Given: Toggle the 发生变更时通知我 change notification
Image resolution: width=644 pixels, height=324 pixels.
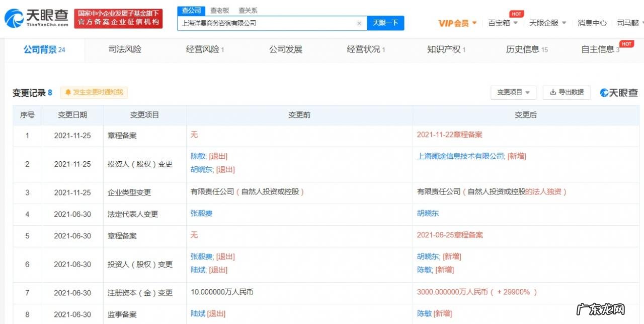Looking at the screenshot, I should click(94, 93).
